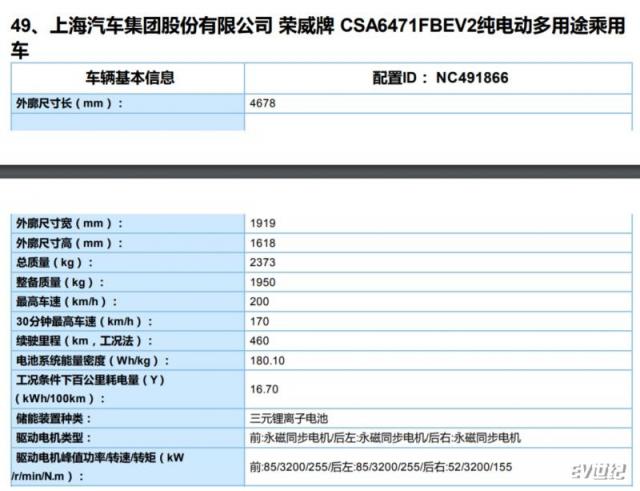Click the length value 4678

(x=263, y=103)
